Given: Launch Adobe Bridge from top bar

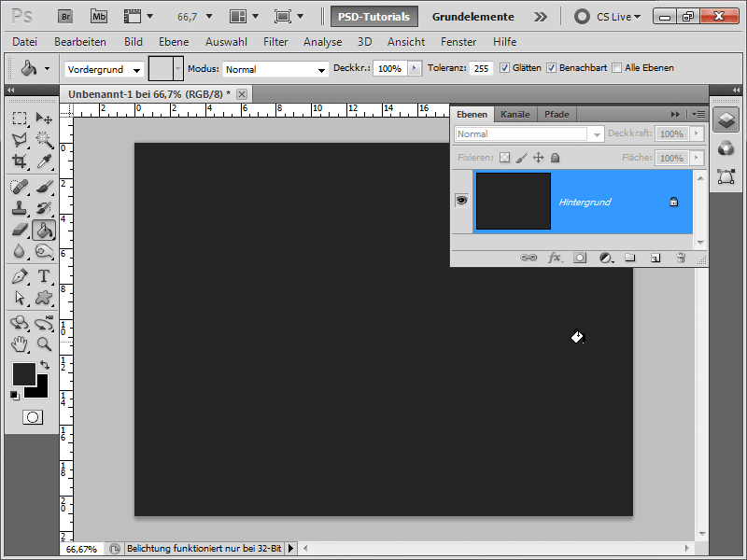Looking at the screenshot, I should pos(65,17).
